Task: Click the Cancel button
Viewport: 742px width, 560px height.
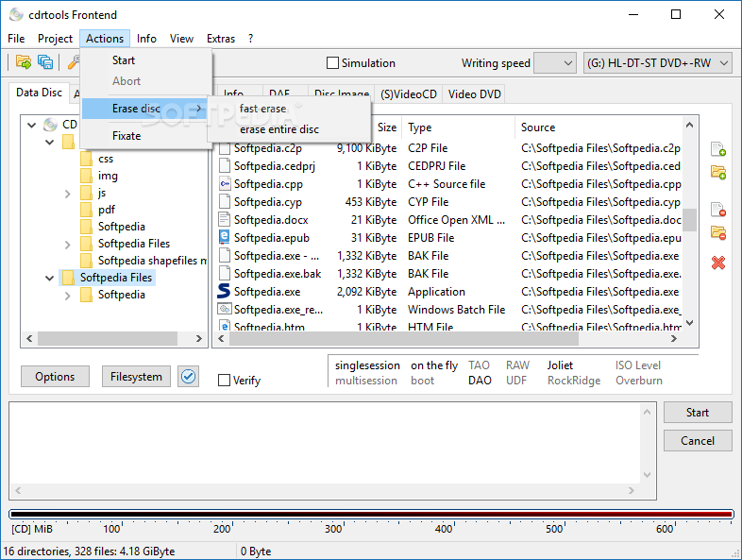Action: point(698,441)
